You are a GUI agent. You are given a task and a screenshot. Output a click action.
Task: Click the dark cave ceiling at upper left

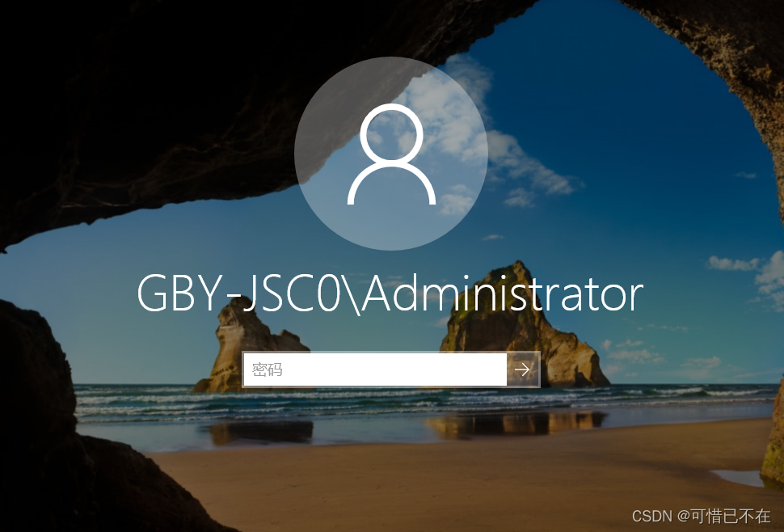click(x=150, y=100)
